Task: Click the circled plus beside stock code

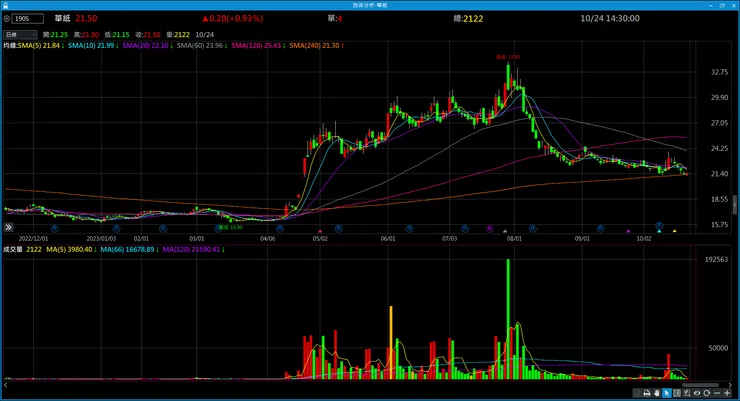Action: (7, 19)
